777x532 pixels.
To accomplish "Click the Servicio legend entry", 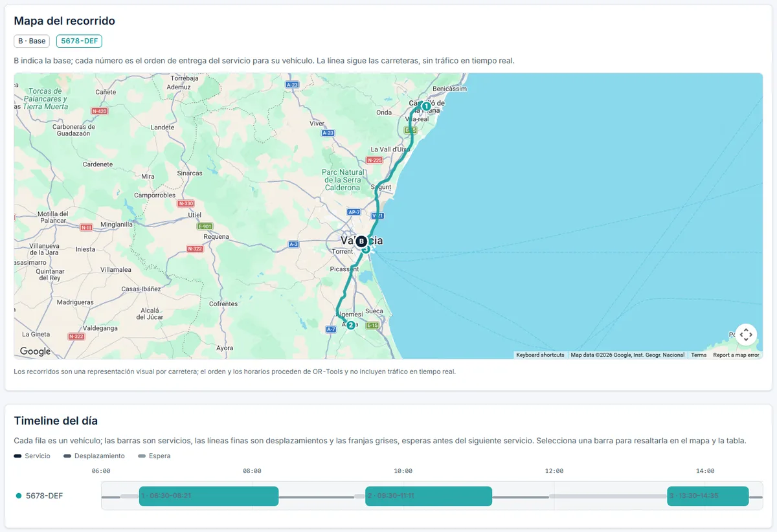I will [32, 456].
